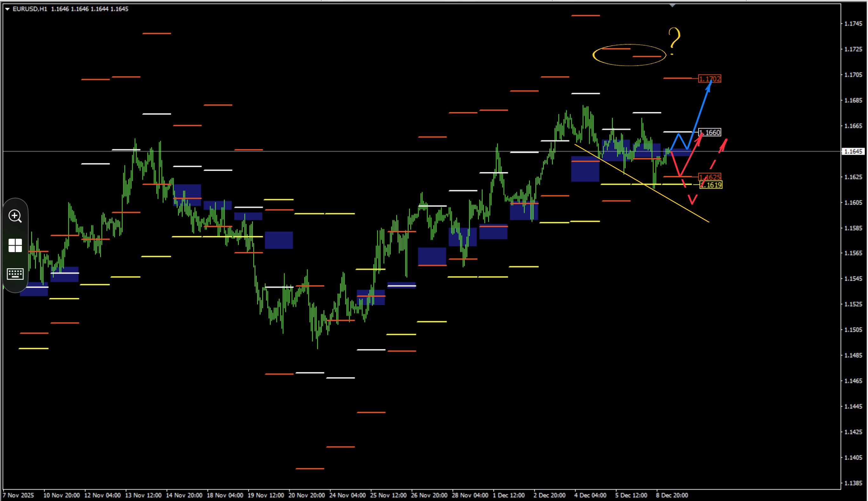Viewport: 868px width, 501px height.
Task: Click the 20 Nov 20:00 time label
Action: coord(306,496)
